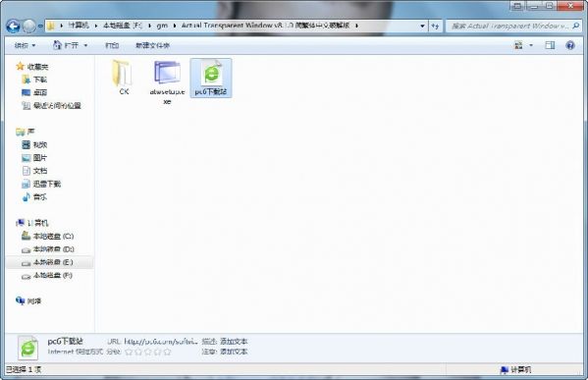
Task: Select the 收藏夹 star icon in the sidebar
Action: (x=20, y=67)
